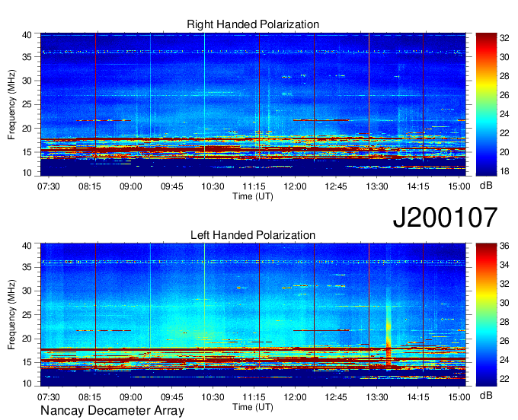Click the 08:15 time tick under Right Handed plot
Image resolution: width=518 pixels, height=420 pixels.
[x=90, y=186]
